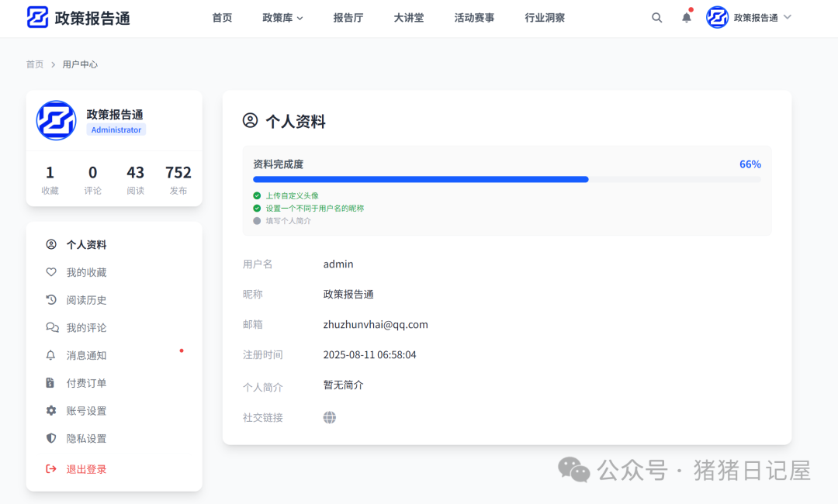Select 隐私设置 with the shield icon
Image resolution: width=838 pixels, height=504 pixels.
pyautogui.click(x=86, y=438)
